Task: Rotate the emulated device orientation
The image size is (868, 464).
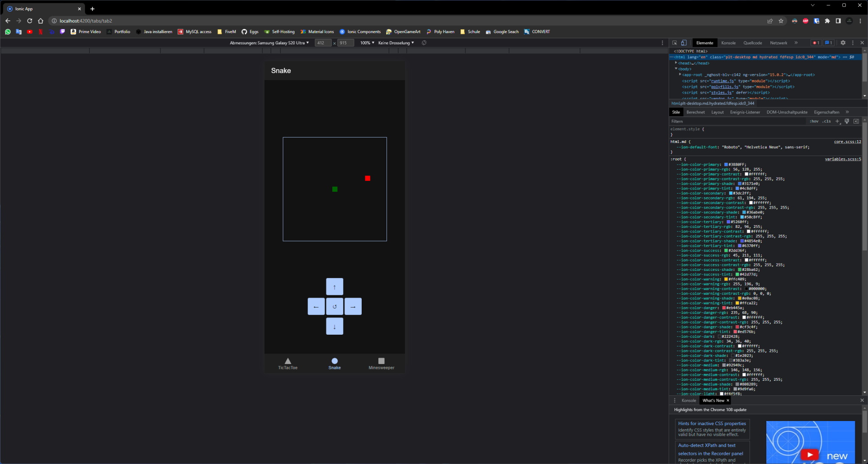Action: click(x=424, y=43)
